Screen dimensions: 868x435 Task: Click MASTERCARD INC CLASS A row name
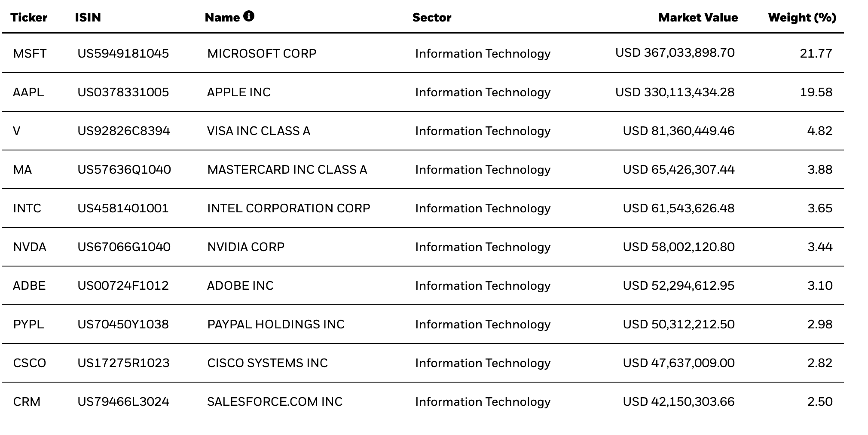(x=287, y=170)
